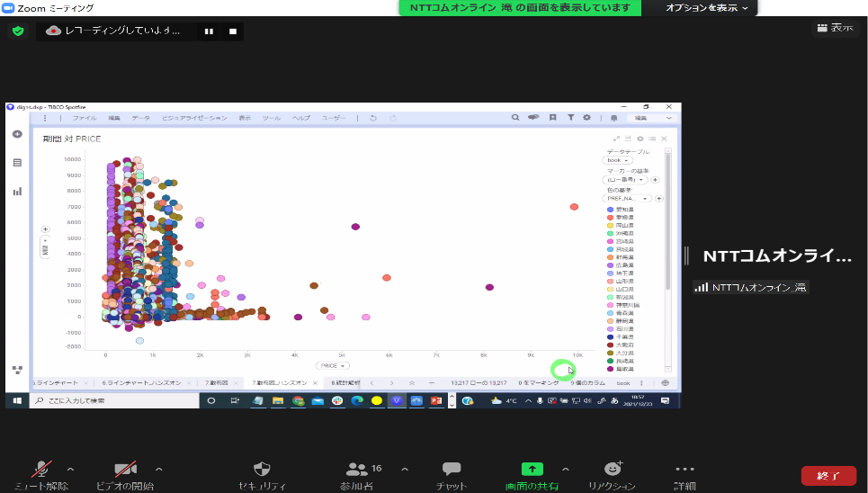
Task: Open the セキュリティ security menu
Action: click(x=262, y=475)
